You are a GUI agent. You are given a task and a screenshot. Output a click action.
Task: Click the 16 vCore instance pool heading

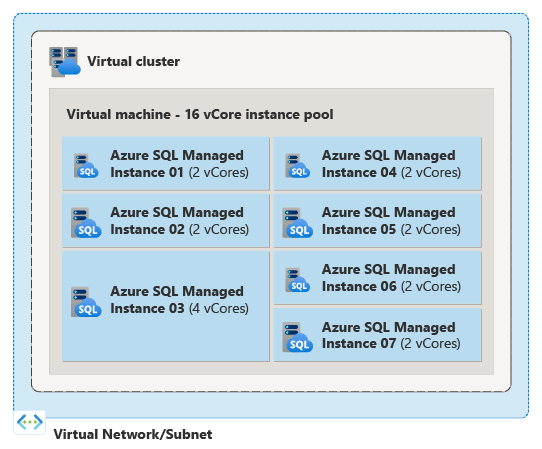(200, 114)
